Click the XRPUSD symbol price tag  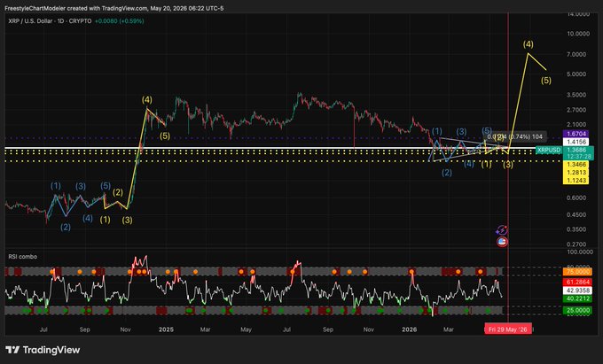coord(549,150)
